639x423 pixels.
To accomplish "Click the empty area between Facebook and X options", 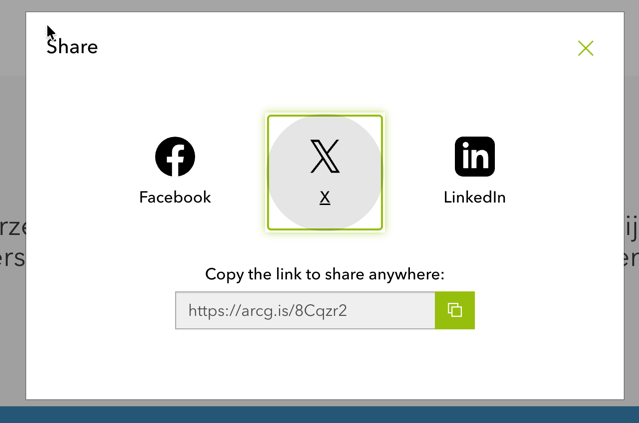I will pyautogui.click(x=238, y=171).
